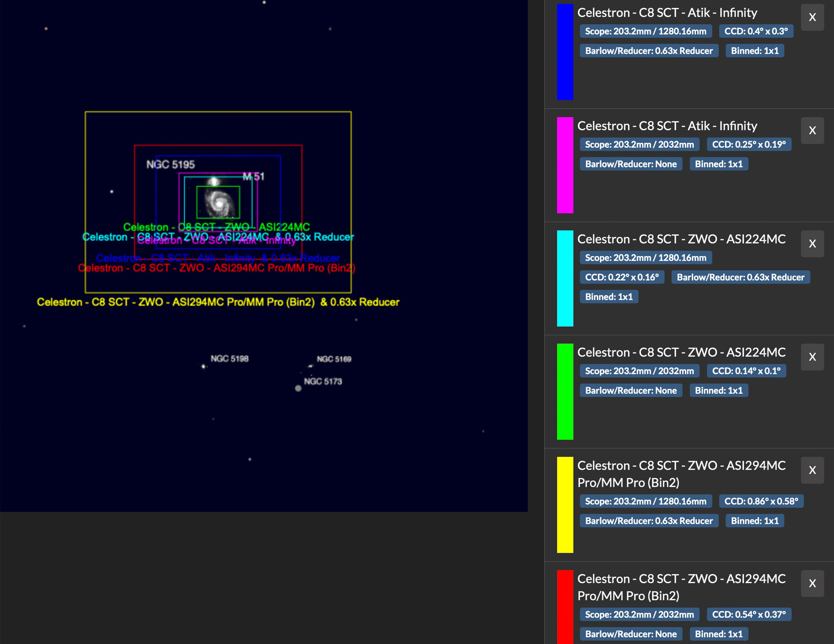Click Barlow/Reducer 0.63x tag in cyan entry
This screenshot has height=644, width=834.
click(x=740, y=277)
